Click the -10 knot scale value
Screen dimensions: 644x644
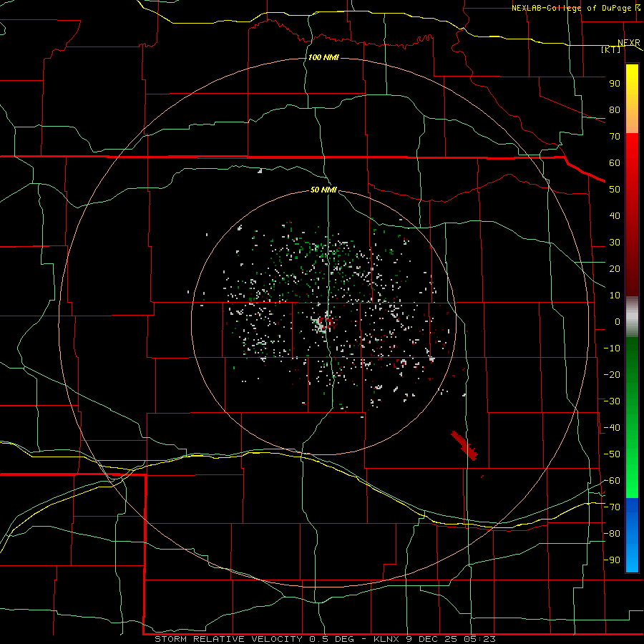pyautogui.click(x=612, y=348)
